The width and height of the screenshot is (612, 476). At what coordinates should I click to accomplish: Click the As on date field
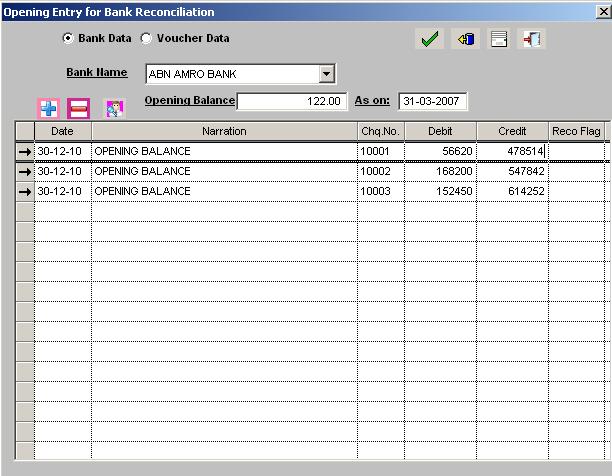432,101
